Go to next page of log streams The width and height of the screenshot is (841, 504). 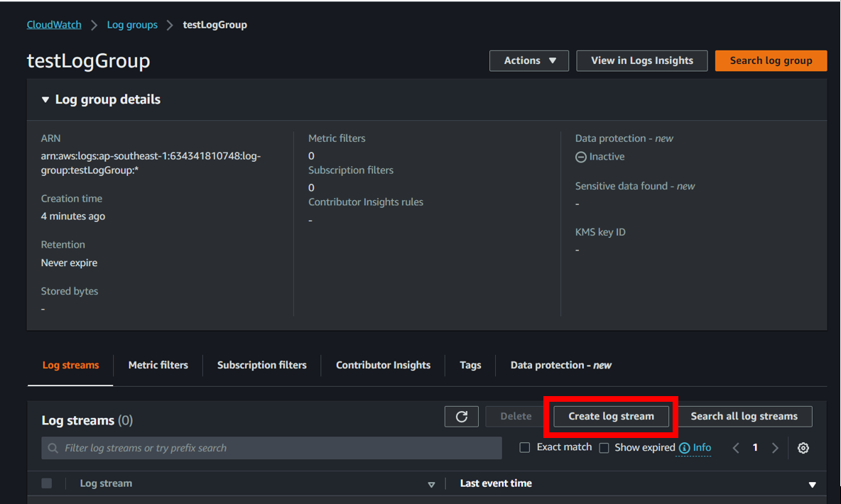[775, 448]
